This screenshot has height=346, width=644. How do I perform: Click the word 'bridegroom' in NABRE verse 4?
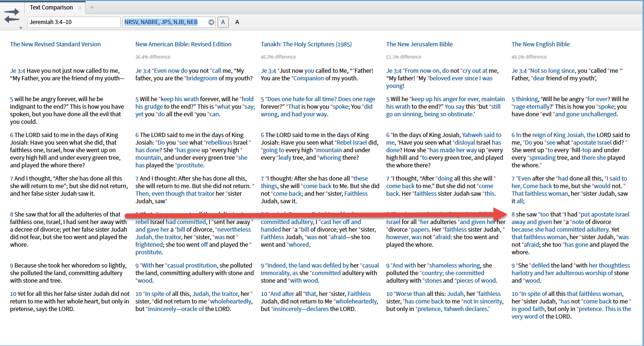click(x=202, y=78)
